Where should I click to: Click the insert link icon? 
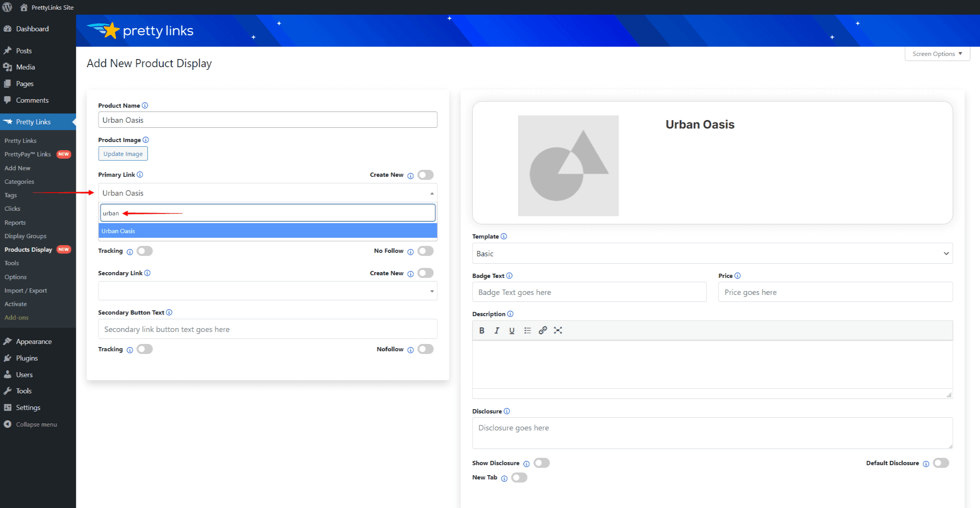pyautogui.click(x=542, y=330)
